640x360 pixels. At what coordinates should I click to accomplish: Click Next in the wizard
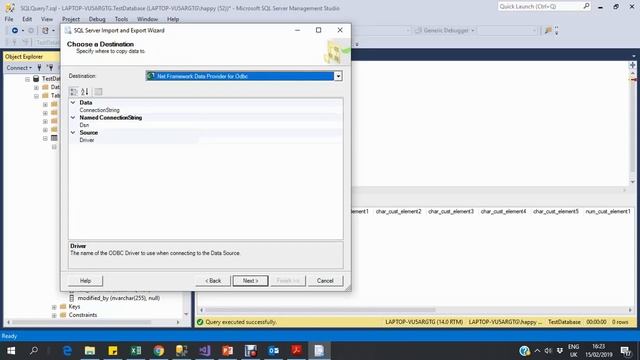tap(251, 281)
